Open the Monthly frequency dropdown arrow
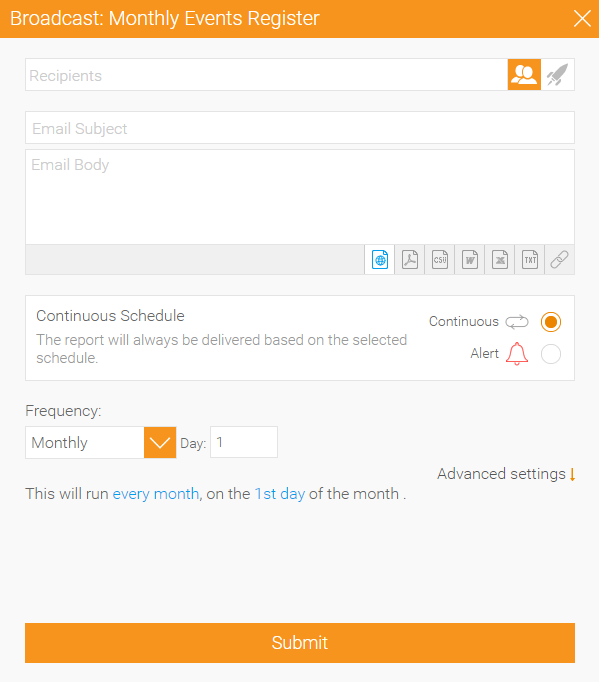 pos(160,442)
